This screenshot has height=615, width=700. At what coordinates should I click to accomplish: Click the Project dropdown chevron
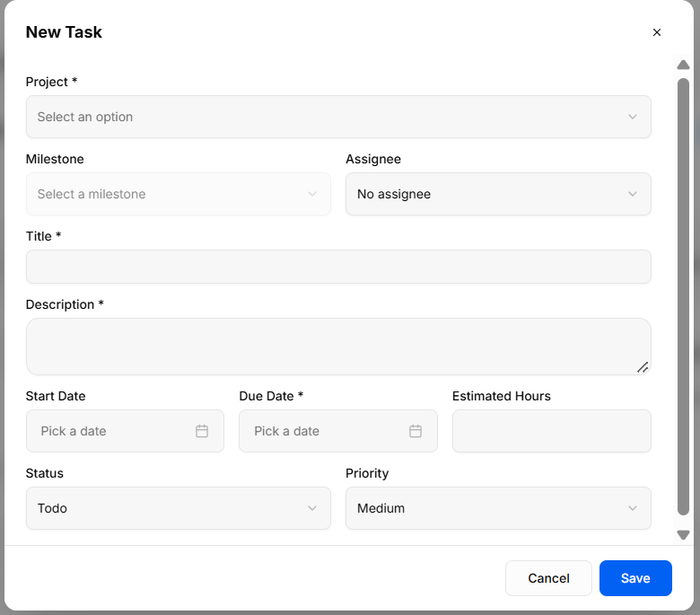pos(632,117)
